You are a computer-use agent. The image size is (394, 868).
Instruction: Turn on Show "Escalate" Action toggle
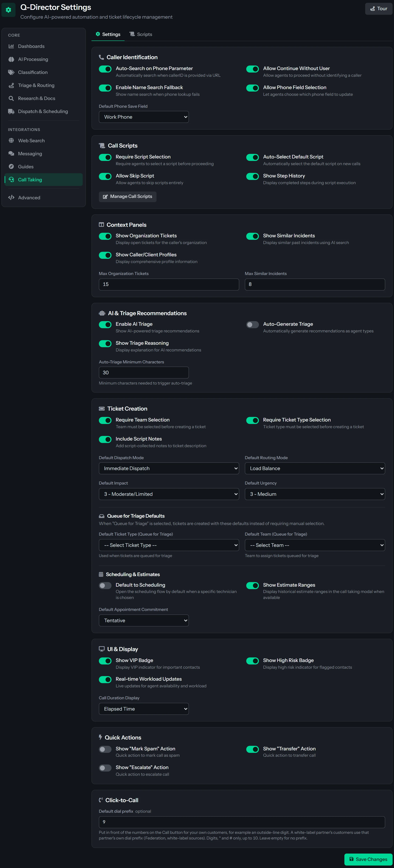pyautogui.click(x=105, y=768)
